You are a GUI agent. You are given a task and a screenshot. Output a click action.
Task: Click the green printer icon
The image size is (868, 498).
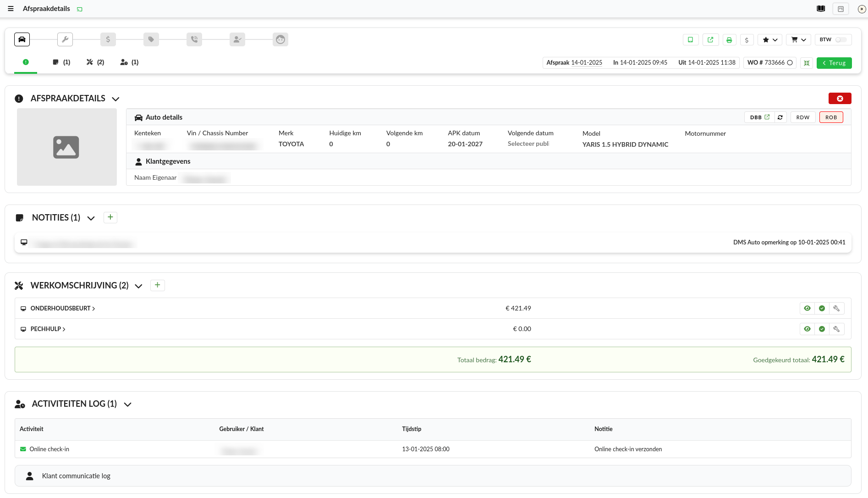click(729, 40)
